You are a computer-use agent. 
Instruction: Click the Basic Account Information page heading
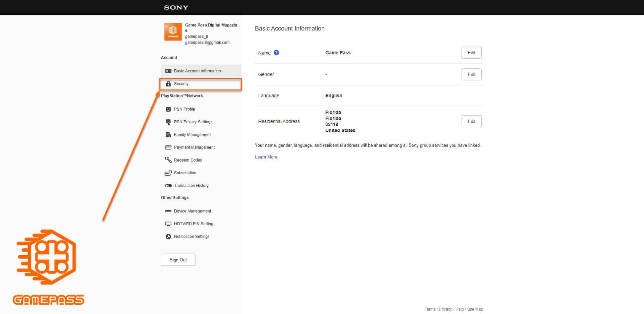(290, 28)
